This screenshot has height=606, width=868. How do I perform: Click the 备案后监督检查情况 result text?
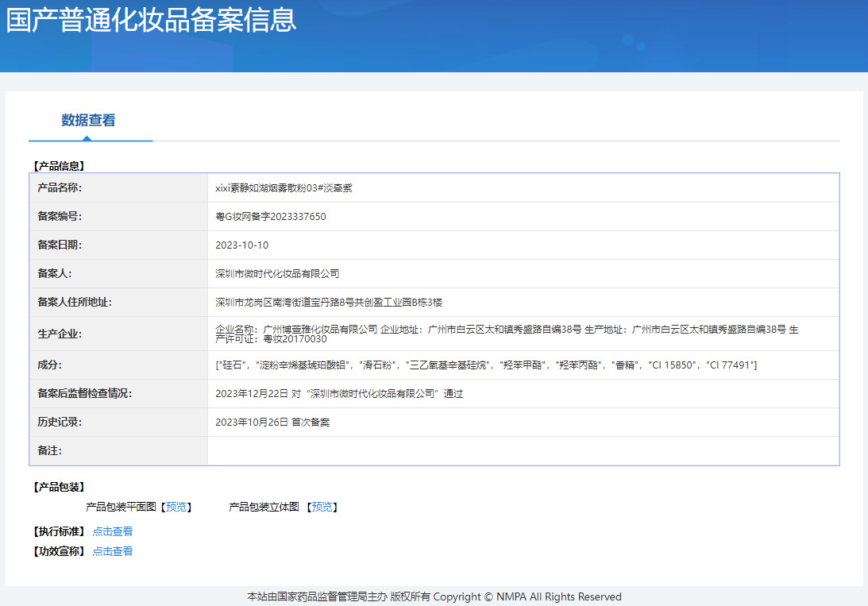point(339,394)
